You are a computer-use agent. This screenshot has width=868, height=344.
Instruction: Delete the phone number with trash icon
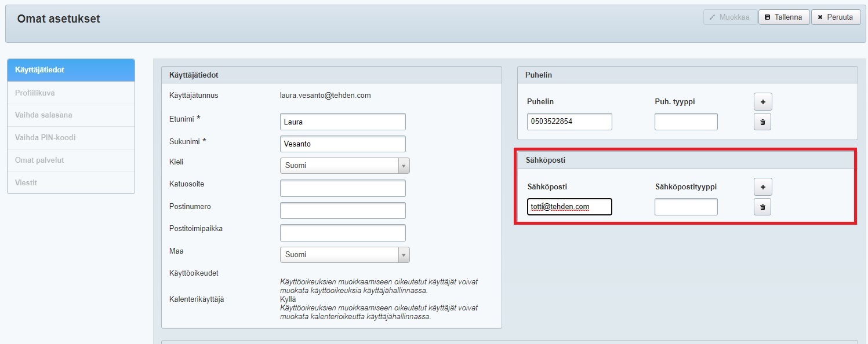762,122
